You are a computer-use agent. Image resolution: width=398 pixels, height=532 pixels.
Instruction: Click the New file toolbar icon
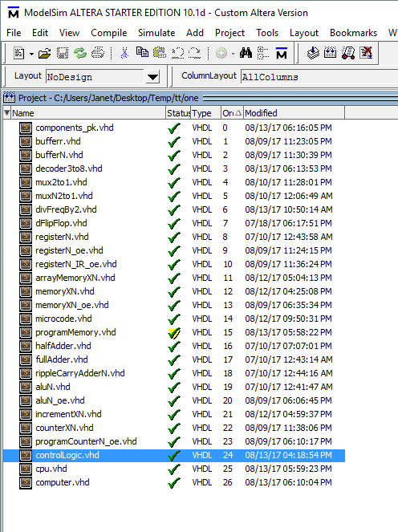tap(18, 53)
